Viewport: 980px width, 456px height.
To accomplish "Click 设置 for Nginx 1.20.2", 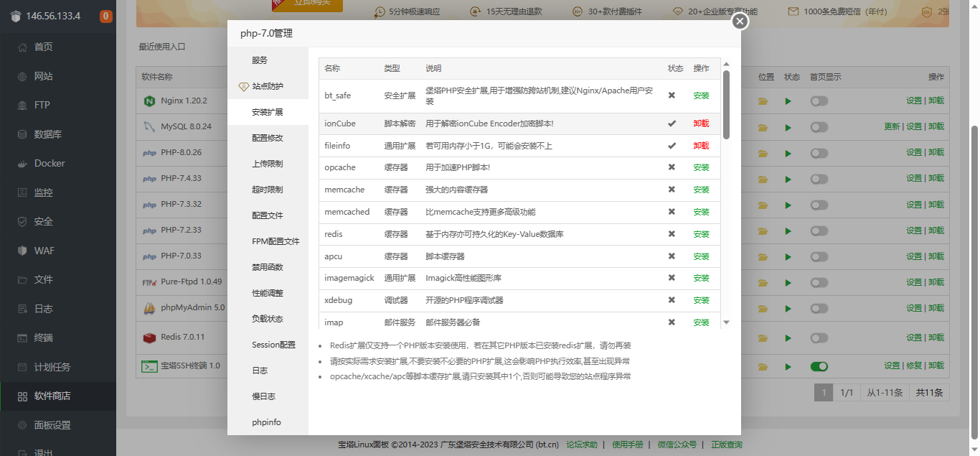I will (x=913, y=101).
